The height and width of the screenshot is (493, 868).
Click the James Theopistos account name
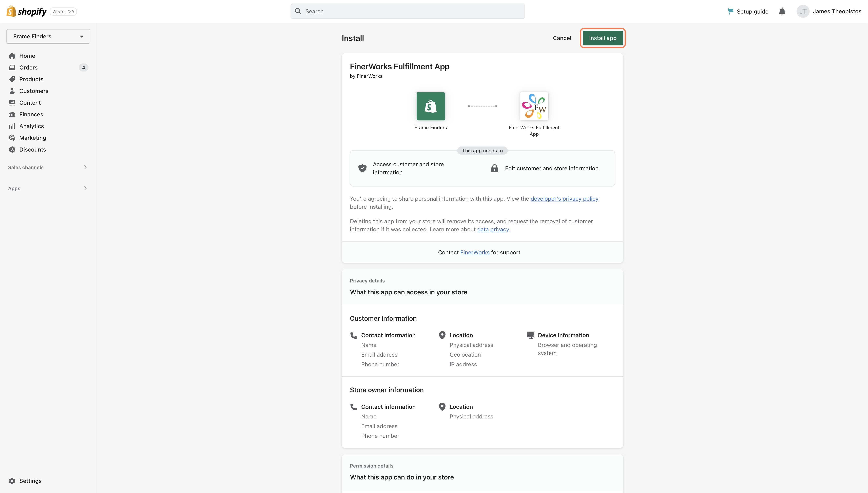pyautogui.click(x=837, y=12)
